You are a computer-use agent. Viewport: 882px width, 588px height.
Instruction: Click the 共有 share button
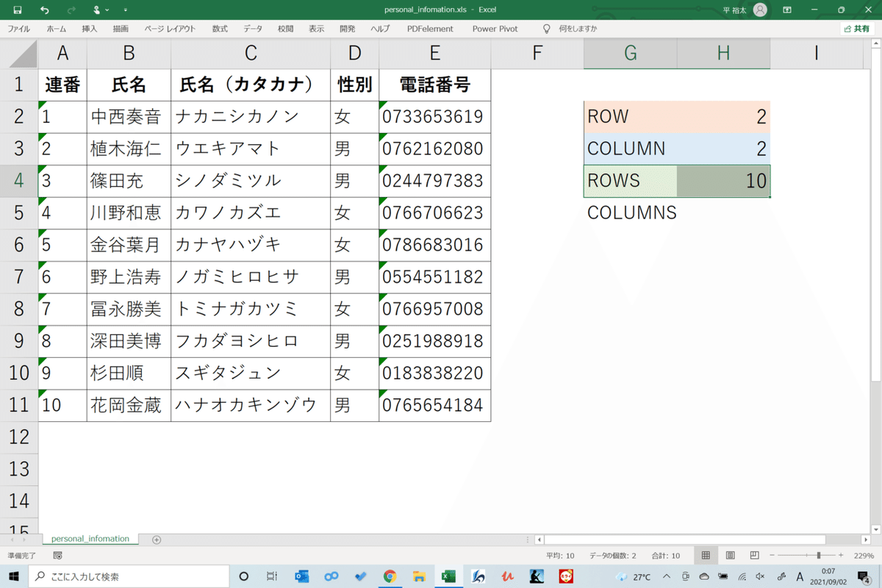pos(857,29)
